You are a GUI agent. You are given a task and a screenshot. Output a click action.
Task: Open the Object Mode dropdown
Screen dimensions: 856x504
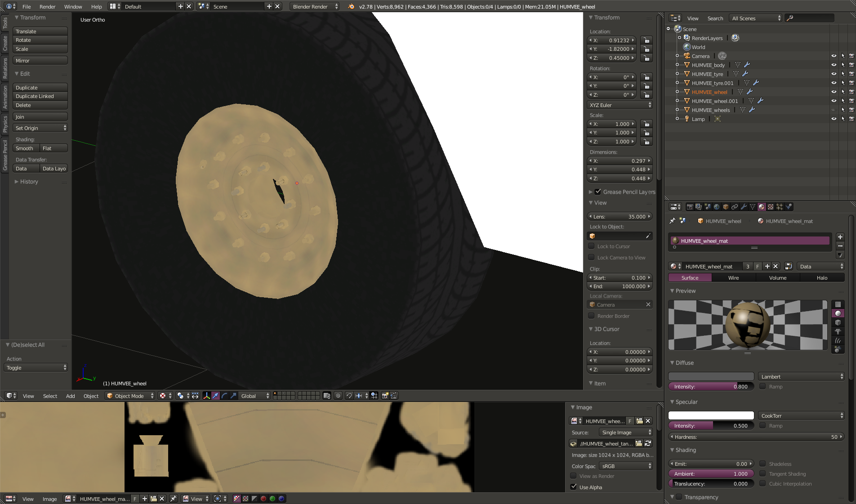click(x=130, y=396)
